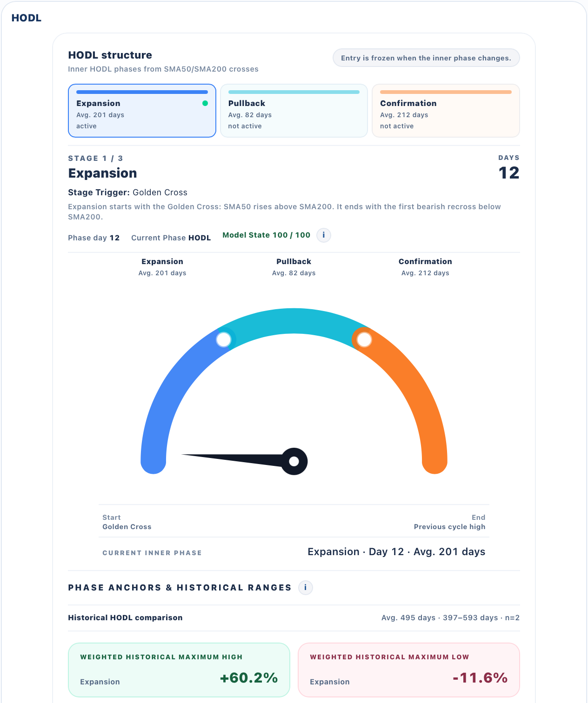The image size is (588, 703).
Task: Click the +60.2% value
Action: tap(249, 677)
